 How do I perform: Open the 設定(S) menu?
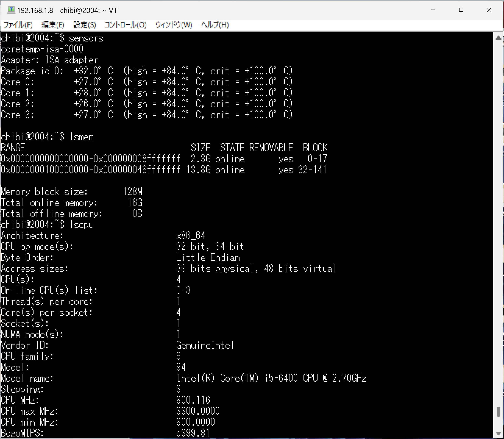tap(85, 25)
